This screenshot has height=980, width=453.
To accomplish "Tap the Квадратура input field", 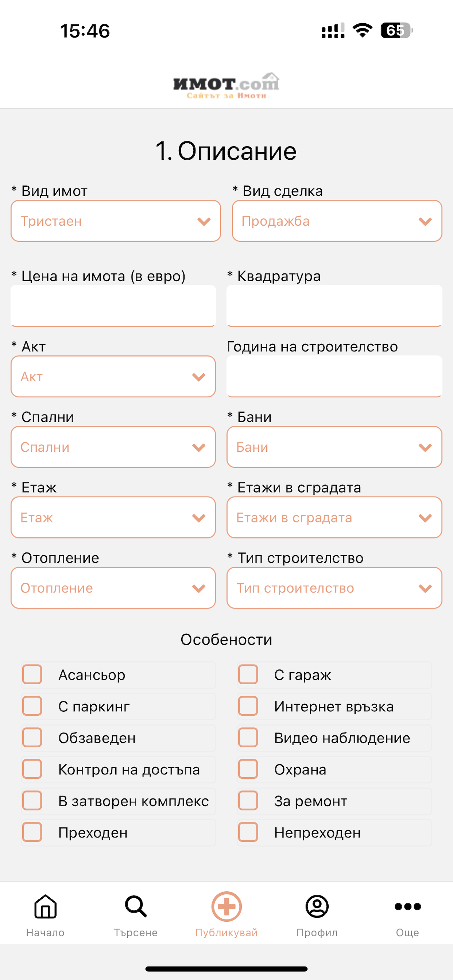I will pos(334,306).
